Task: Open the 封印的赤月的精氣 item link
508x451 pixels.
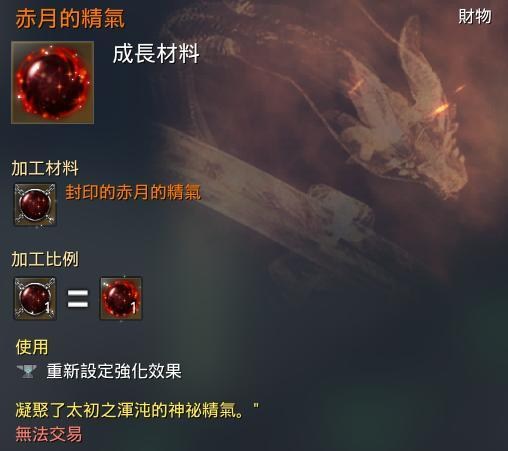Action: click(133, 192)
